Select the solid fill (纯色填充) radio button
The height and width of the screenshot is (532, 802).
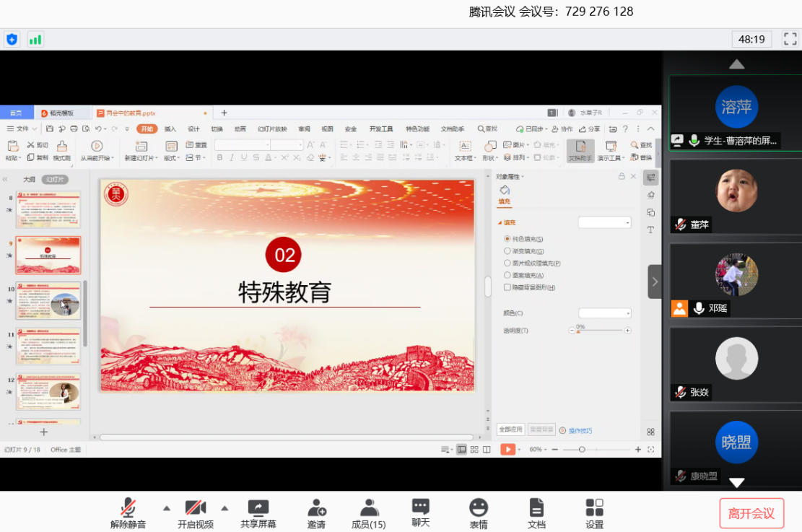(507, 239)
